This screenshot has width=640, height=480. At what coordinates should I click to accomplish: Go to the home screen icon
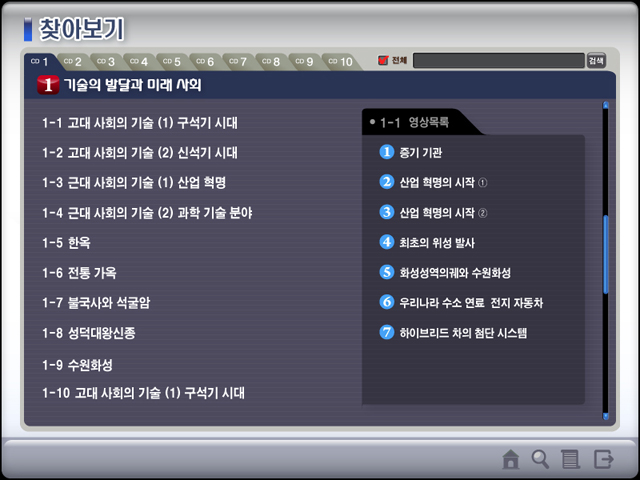pos(511,459)
